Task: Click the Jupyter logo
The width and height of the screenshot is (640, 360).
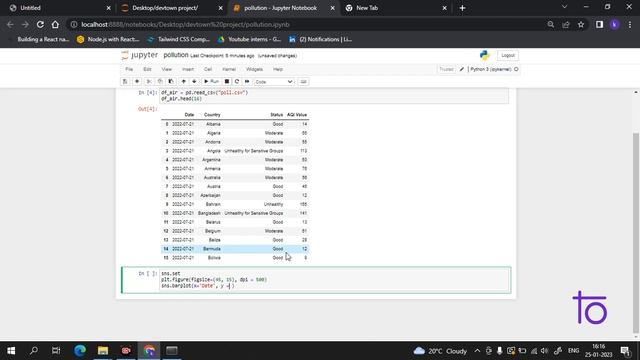Action: click(140, 55)
